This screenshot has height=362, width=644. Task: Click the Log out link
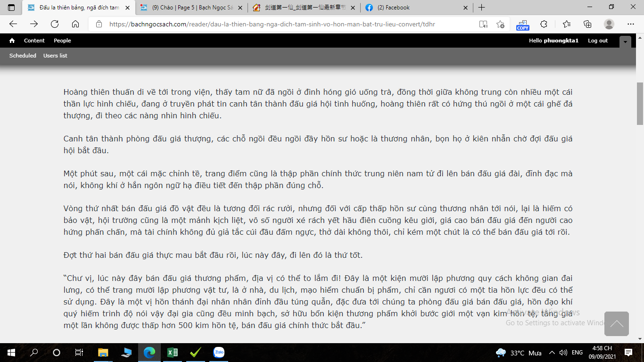(598, 41)
